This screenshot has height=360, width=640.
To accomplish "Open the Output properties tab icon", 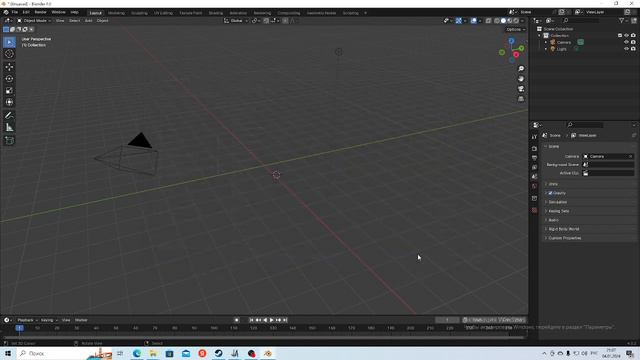I will point(534,158).
